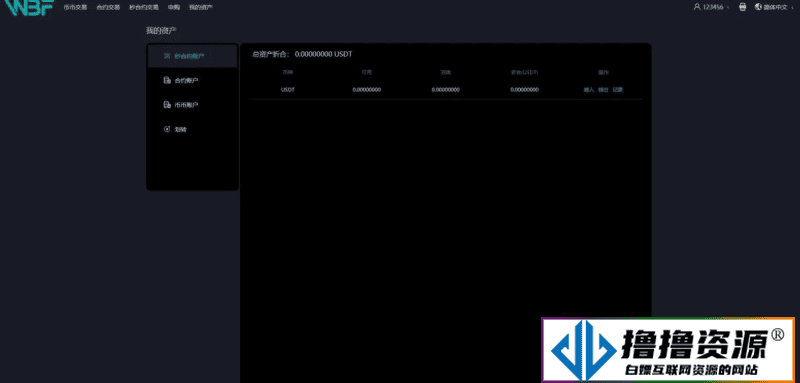Open the 简体中文 language dropdown
The height and width of the screenshot is (383, 800).
pyautogui.click(x=775, y=7)
